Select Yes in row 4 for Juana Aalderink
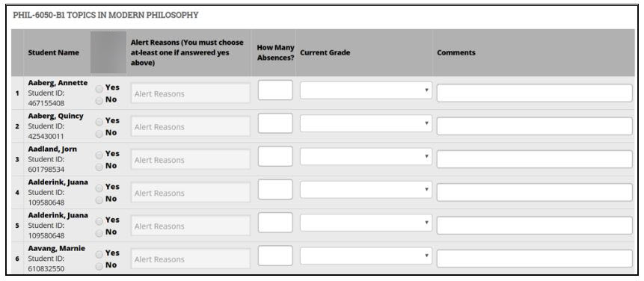The width and height of the screenshot is (644, 281). tap(99, 188)
